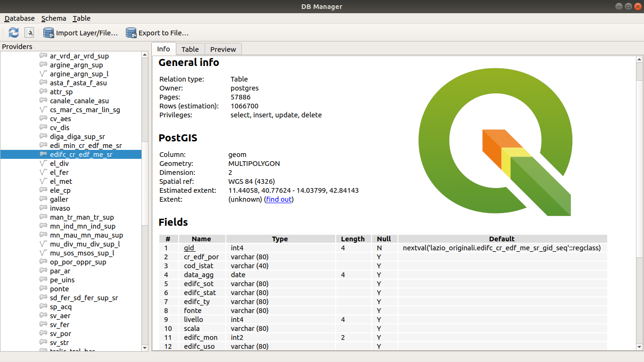Screen dimensions: 644x362
Task: Click polygon icon beside ar_vrd_ar_vrd_sup
Action: (x=43, y=56)
